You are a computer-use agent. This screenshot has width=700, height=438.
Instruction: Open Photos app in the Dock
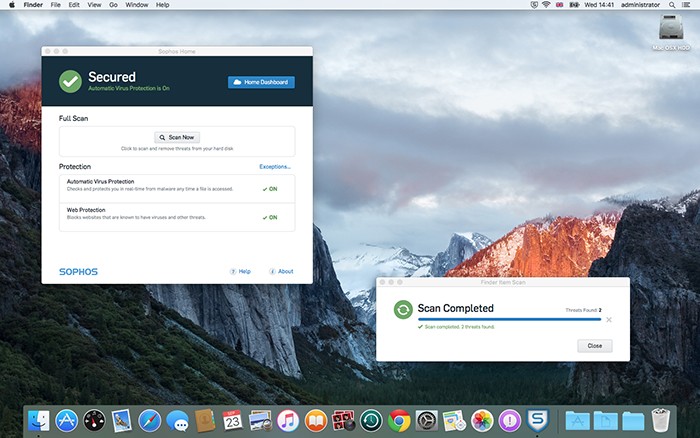(482, 421)
